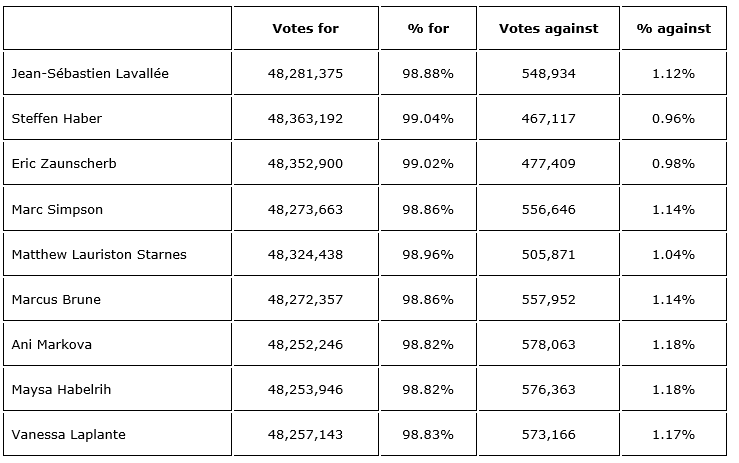Click the '% for' column header
The height and width of the screenshot is (463, 739).
pyautogui.click(x=428, y=29)
